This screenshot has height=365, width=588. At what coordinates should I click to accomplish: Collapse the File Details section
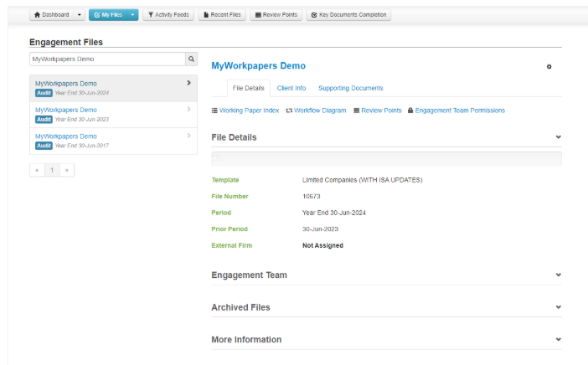[x=558, y=137]
